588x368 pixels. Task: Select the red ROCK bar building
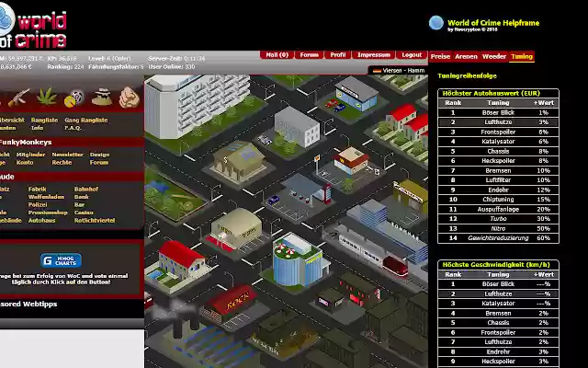tap(232, 303)
